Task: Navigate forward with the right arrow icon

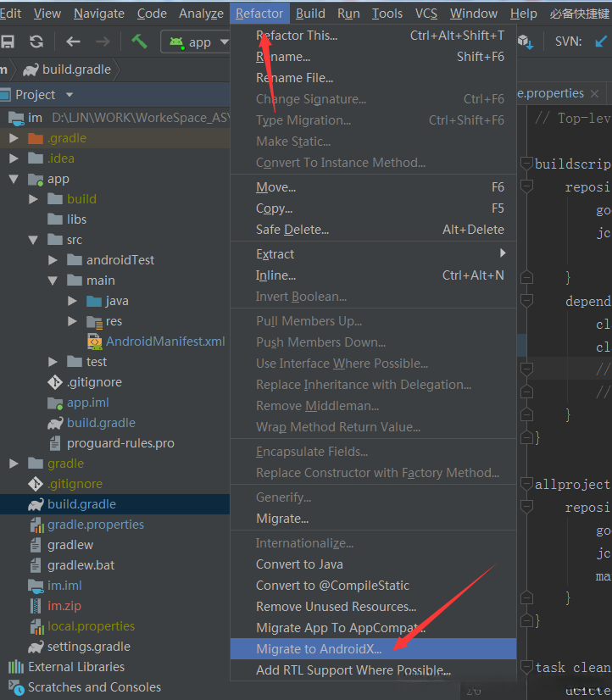Action: pos(103,42)
